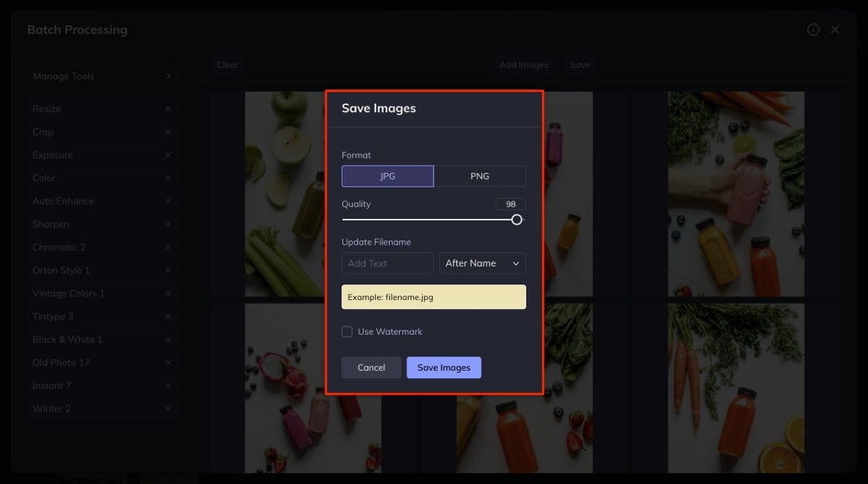The height and width of the screenshot is (484, 868).
Task: Open the After Name position dropdown
Action: pyautogui.click(x=482, y=263)
